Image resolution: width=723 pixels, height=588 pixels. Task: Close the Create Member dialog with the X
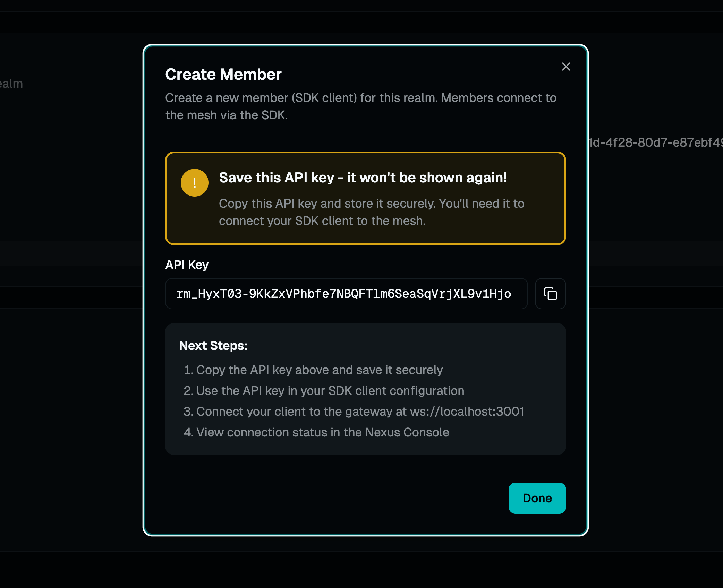point(566,67)
